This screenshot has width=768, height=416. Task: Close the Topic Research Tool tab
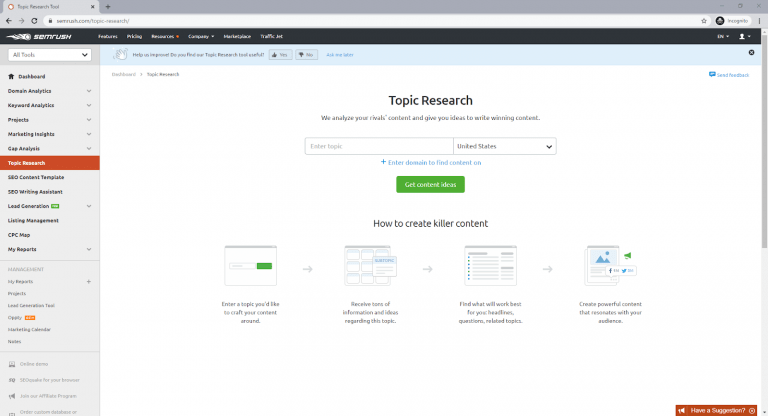pos(93,7)
